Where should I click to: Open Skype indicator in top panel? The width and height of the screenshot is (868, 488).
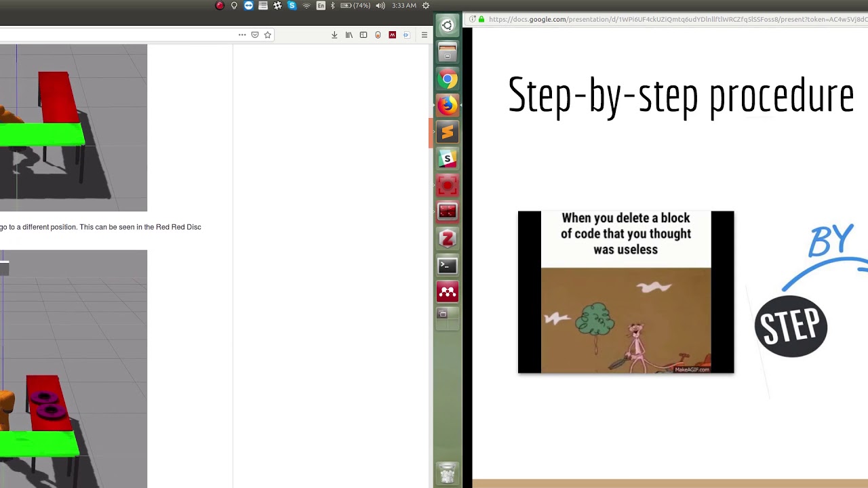click(292, 5)
